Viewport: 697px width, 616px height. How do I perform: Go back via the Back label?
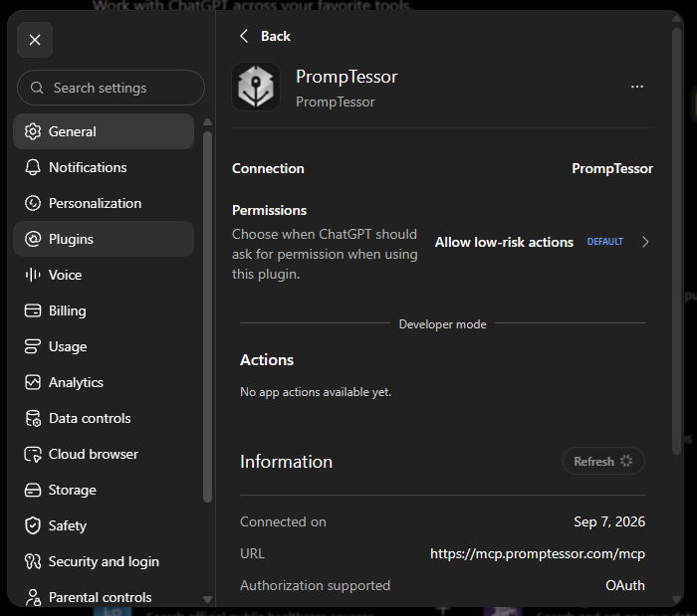click(x=276, y=36)
